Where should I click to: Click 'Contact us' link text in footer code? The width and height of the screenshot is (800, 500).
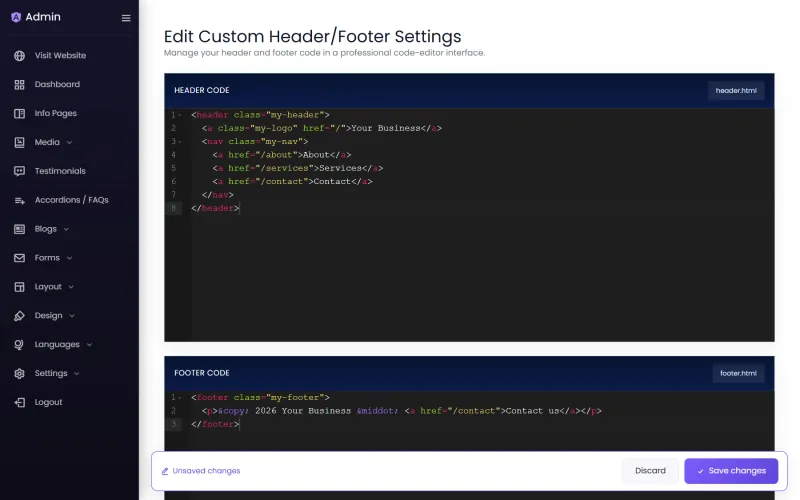[532, 411]
